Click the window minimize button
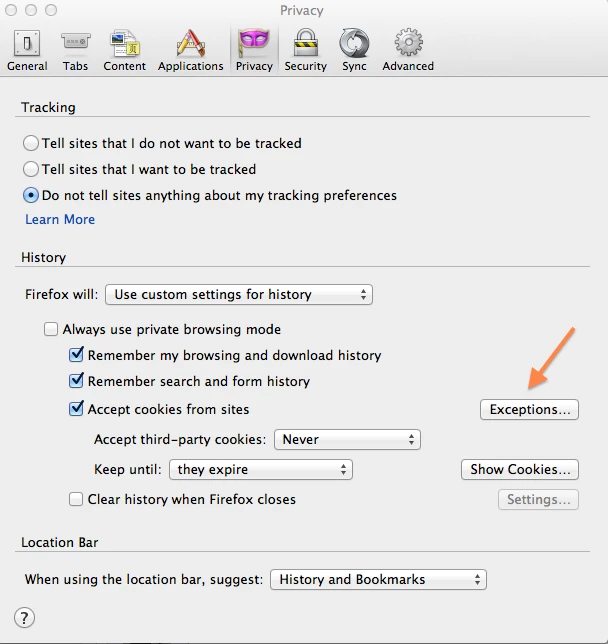This screenshot has width=608, height=644. [x=31, y=10]
